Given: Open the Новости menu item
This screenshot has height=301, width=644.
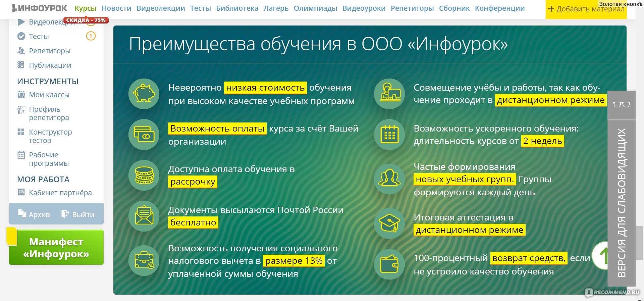Looking at the screenshot, I should 116,8.
